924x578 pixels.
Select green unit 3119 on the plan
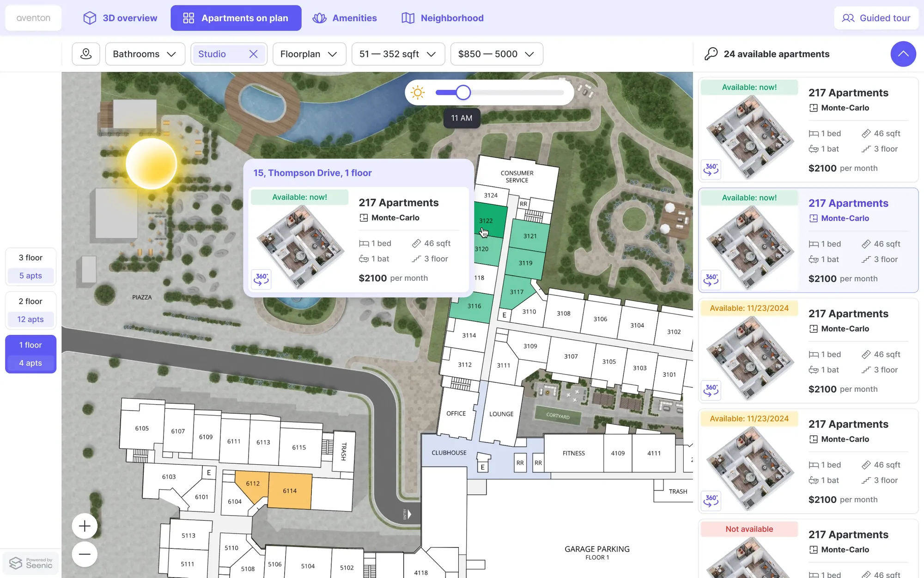(525, 263)
